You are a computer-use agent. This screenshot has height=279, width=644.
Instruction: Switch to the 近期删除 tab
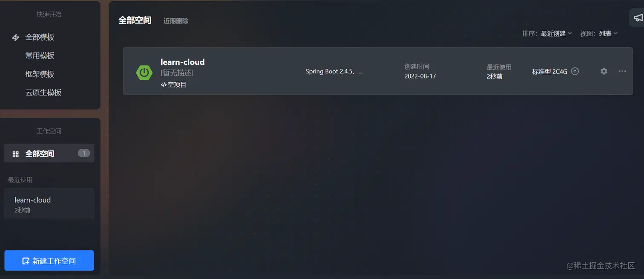(176, 21)
